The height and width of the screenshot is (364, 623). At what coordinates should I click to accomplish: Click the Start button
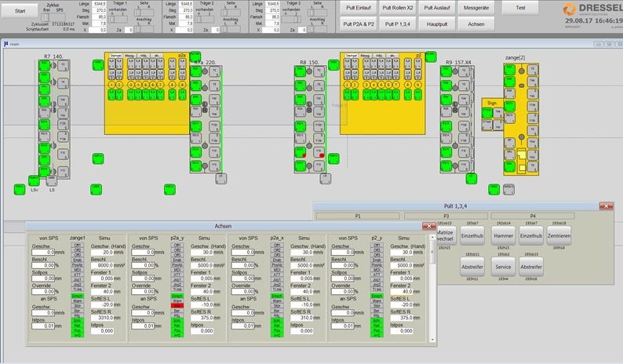point(19,9)
